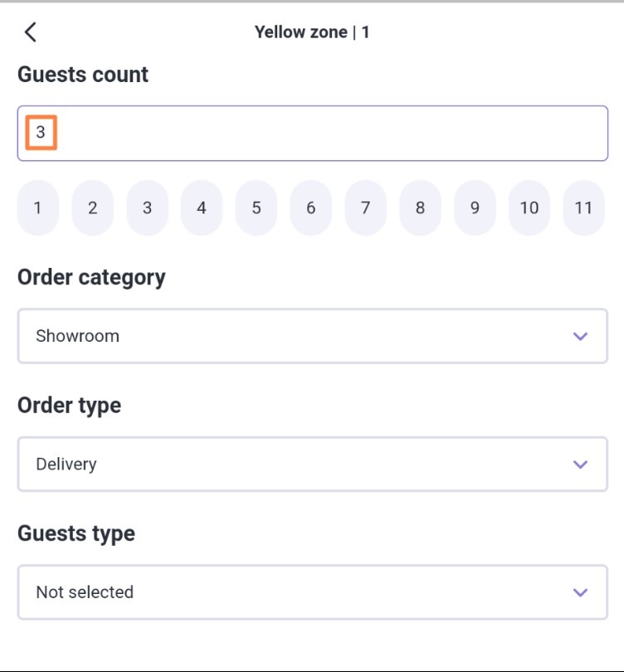Expand the Guests type Not selected dropdown
The height and width of the screenshot is (672, 624).
tap(313, 592)
